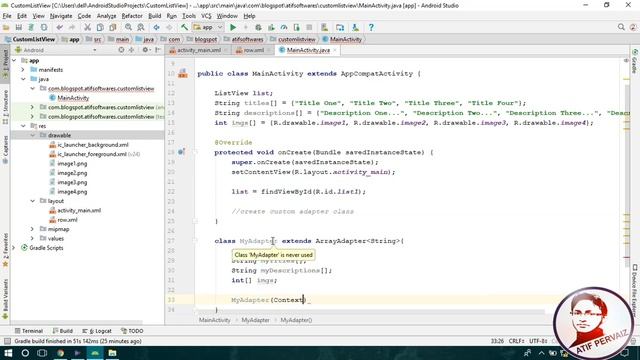The image size is (640, 360).
Task: Collapse the app module tree node
Action: click(x=14, y=60)
